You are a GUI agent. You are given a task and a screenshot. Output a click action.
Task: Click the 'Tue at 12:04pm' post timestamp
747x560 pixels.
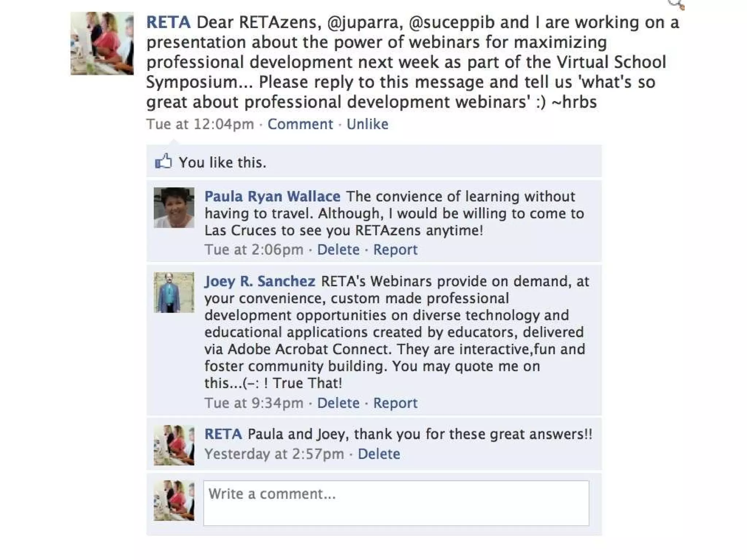pos(200,124)
